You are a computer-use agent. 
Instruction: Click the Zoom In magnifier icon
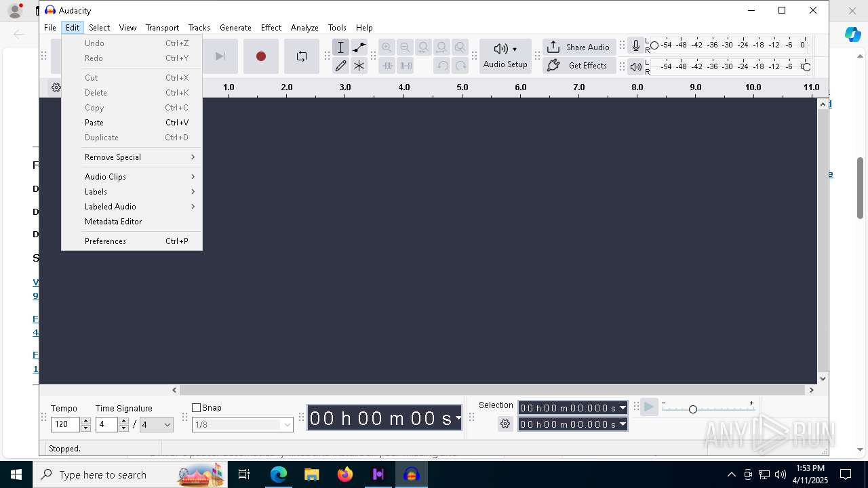[x=387, y=47]
